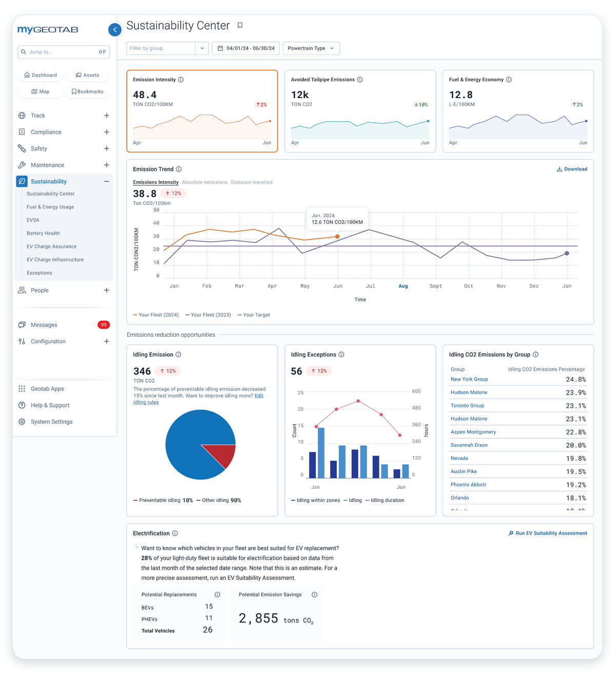
Task: Open info icon next to Emission Intensity
Action: 181,80
